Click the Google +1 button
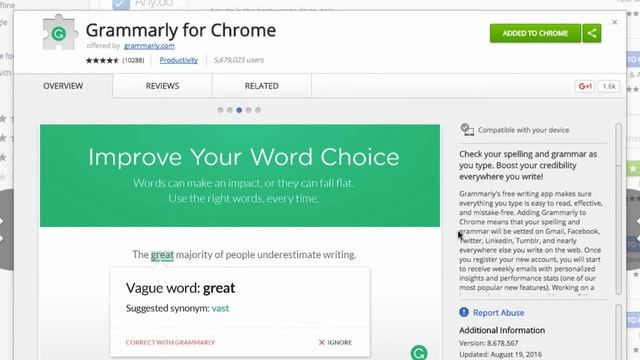Viewport: 640px width, 360px height. click(584, 86)
